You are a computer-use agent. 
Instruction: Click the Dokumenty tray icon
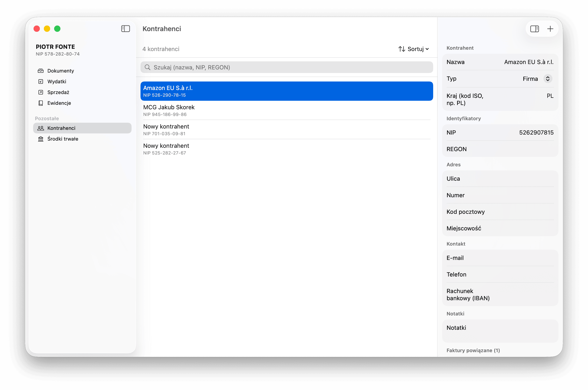[x=40, y=71]
